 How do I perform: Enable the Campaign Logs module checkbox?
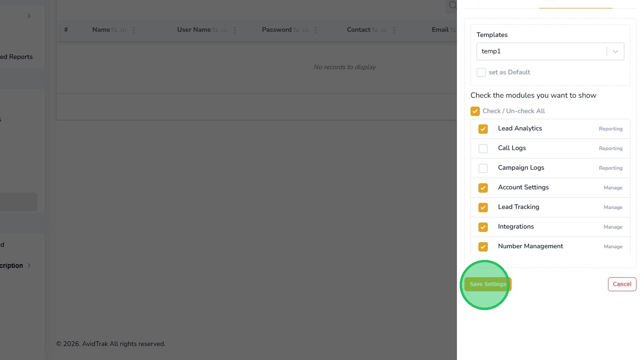click(x=483, y=168)
